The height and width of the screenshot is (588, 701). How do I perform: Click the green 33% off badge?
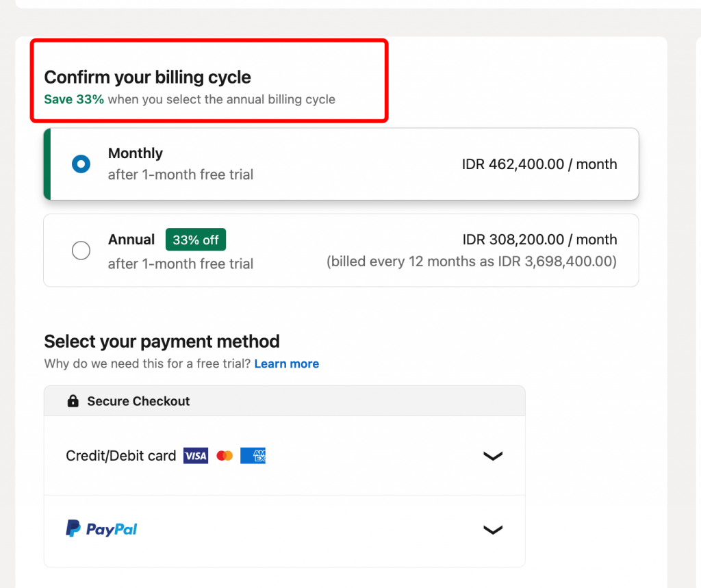pos(196,240)
